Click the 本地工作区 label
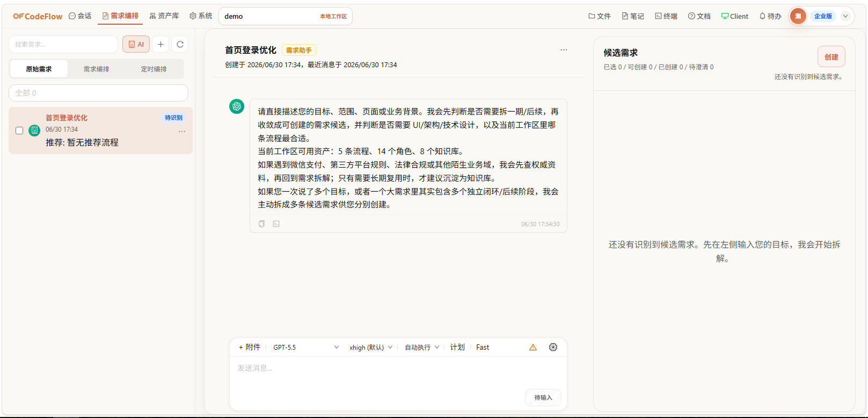Viewport: 868px width, 418px height. coord(333,17)
